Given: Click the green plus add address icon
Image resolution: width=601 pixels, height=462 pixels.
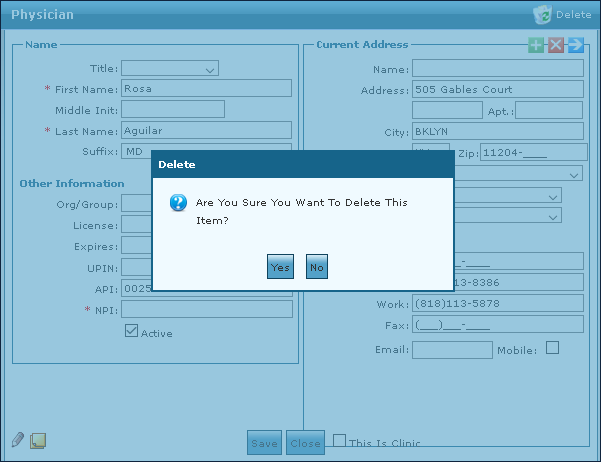Looking at the screenshot, I should [x=536, y=45].
